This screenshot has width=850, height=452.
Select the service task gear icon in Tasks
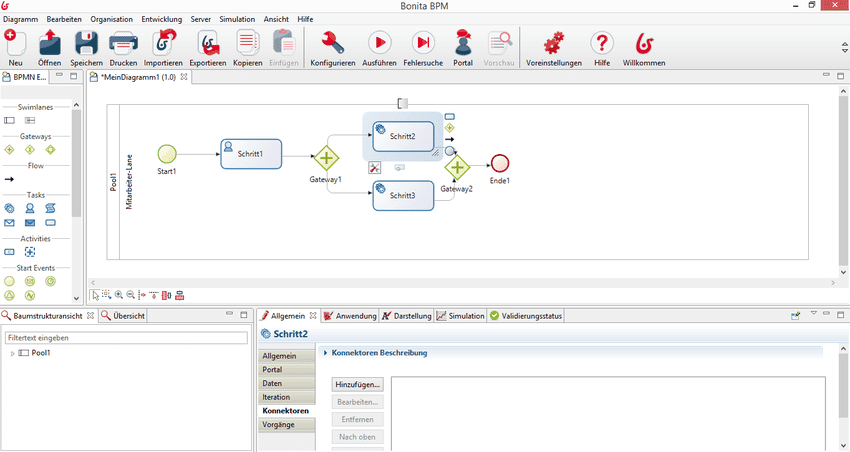(x=9, y=208)
